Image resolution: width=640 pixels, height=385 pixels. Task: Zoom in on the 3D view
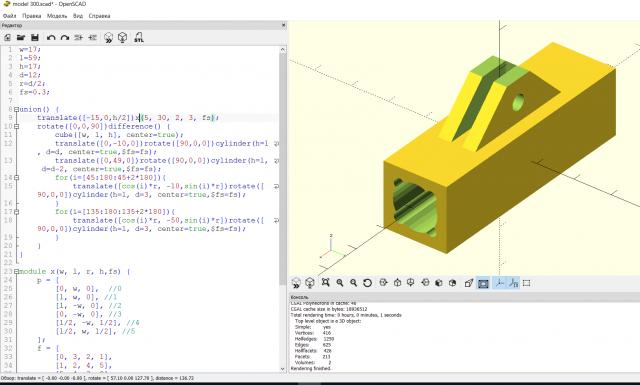click(x=340, y=283)
